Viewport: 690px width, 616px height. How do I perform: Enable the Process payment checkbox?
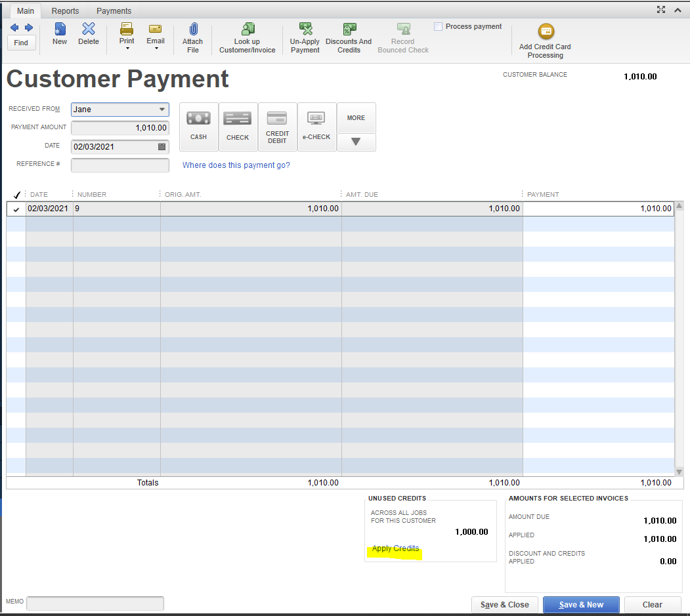click(x=439, y=27)
